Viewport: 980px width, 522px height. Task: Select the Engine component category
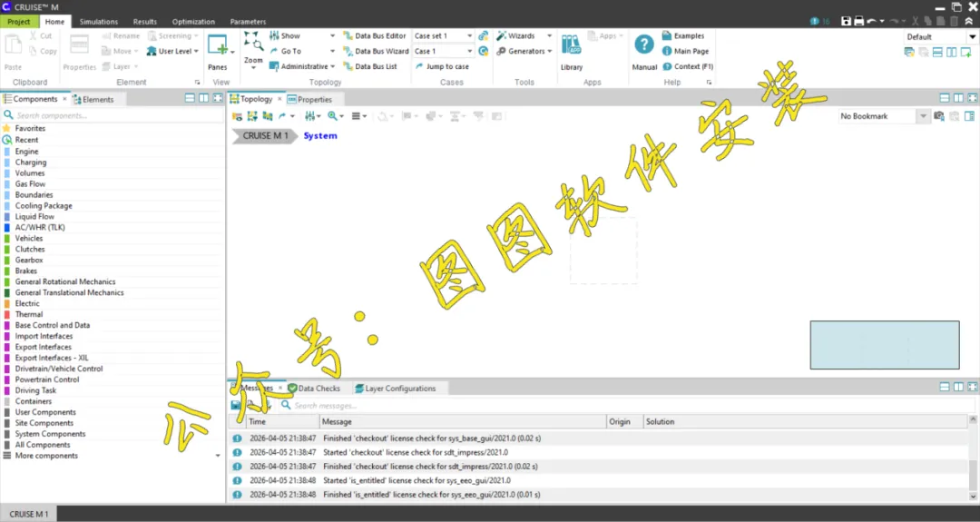coord(26,152)
